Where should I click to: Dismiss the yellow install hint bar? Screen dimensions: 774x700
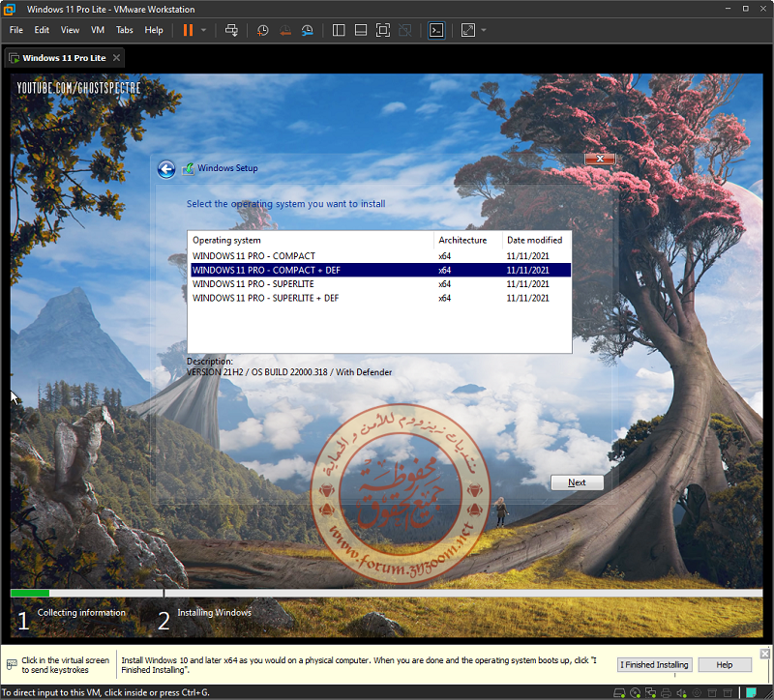(764, 654)
